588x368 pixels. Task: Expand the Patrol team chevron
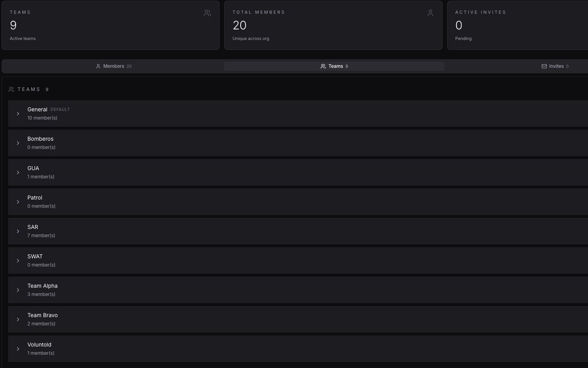coord(18,202)
